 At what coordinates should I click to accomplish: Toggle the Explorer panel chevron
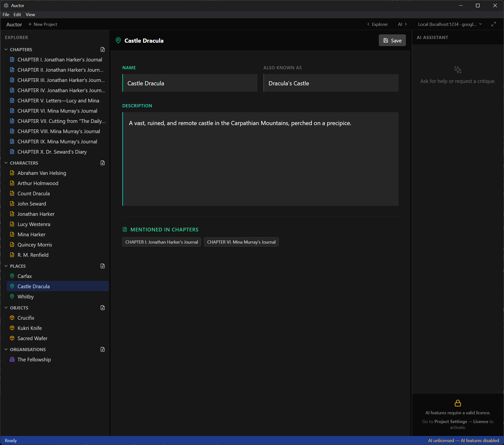click(x=368, y=24)
